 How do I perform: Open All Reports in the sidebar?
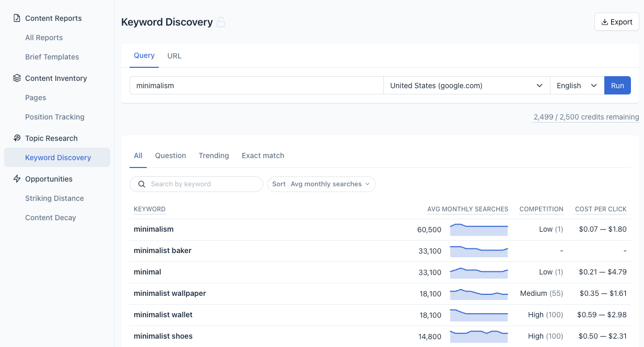pyautogui.click(x=44, y=38)
